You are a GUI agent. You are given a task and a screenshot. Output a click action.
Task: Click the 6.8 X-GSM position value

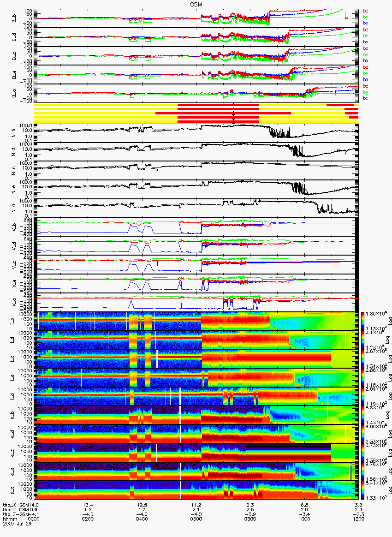tap(304, 505)
